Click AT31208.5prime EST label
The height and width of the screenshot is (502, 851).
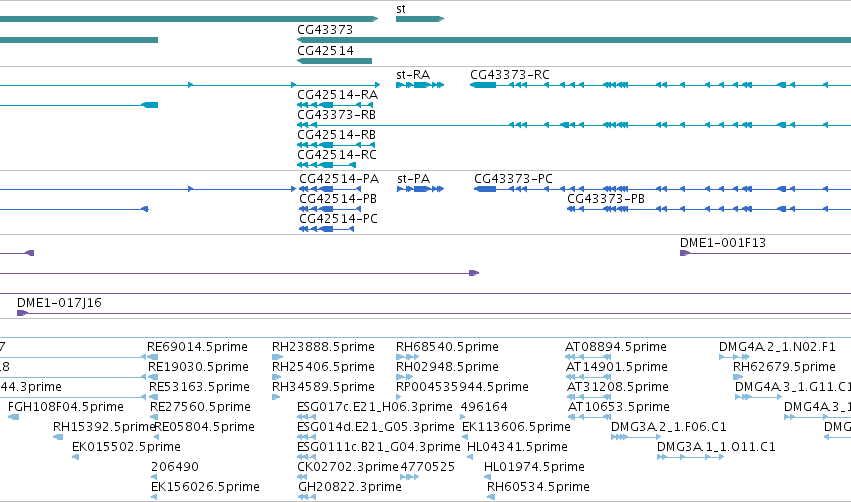(618, 387)
